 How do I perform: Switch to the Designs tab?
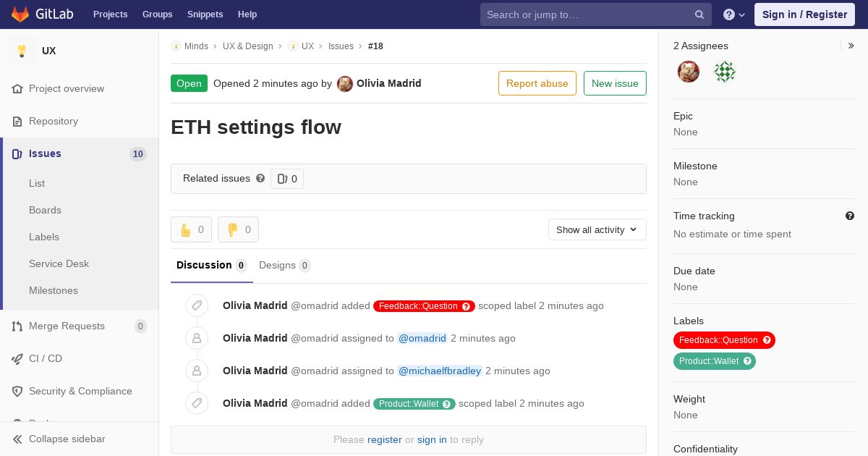click(x=284, y=265)
